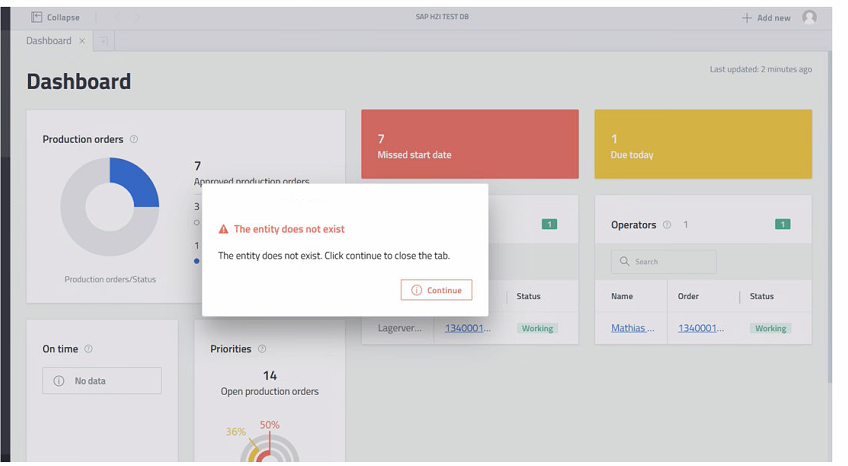Open a new tab with tab-plus icon

coord(103,41)
